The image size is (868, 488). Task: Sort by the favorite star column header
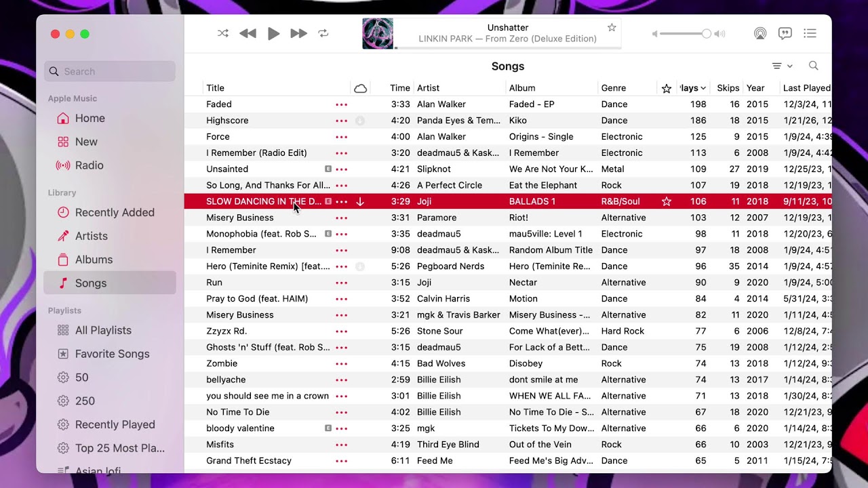click(x=667, y=88)
